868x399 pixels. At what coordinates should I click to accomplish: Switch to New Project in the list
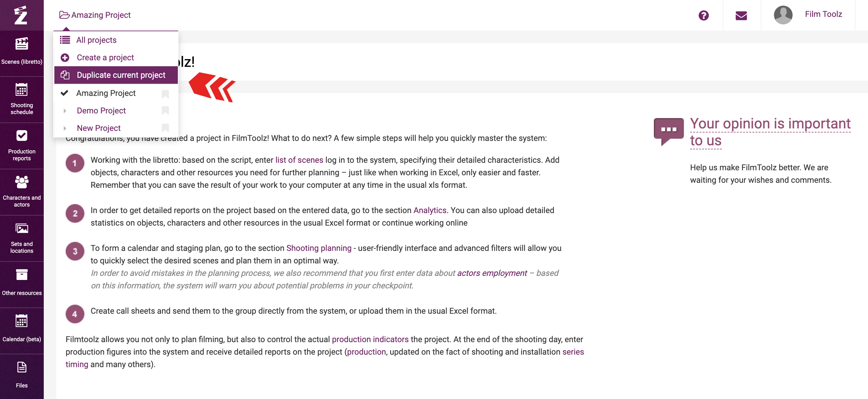(99, 128)
